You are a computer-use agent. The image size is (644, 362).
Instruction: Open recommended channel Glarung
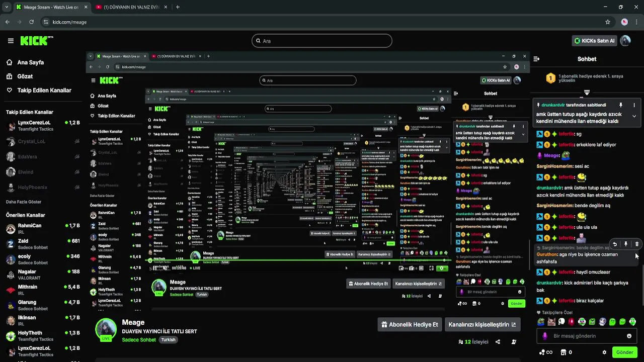click(x=43, y=305)
